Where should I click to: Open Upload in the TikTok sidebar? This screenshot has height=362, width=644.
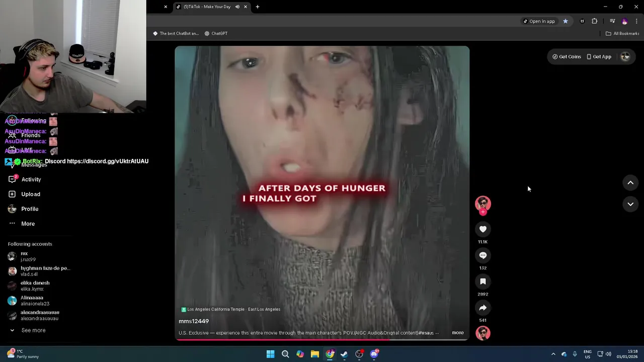(x=31, y=194)
